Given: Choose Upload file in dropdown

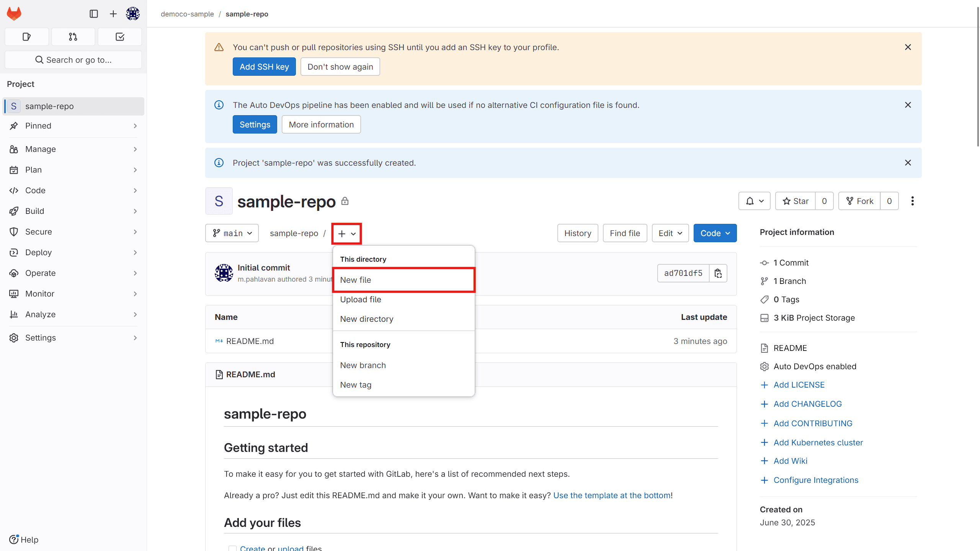Looking at the screenshot, I should pyautogui.click(x=404, y=299).
